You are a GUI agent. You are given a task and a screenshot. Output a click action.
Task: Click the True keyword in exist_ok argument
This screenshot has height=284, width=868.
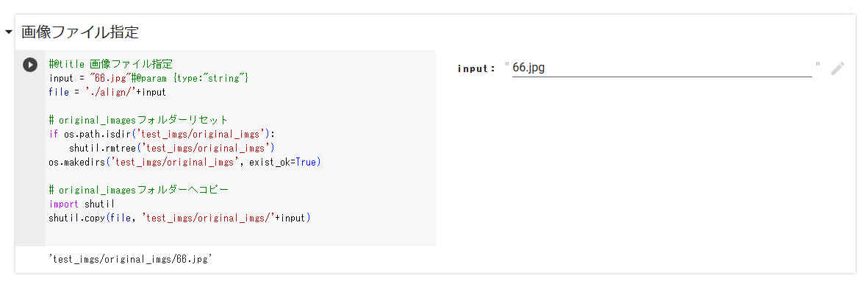(307, 163)
